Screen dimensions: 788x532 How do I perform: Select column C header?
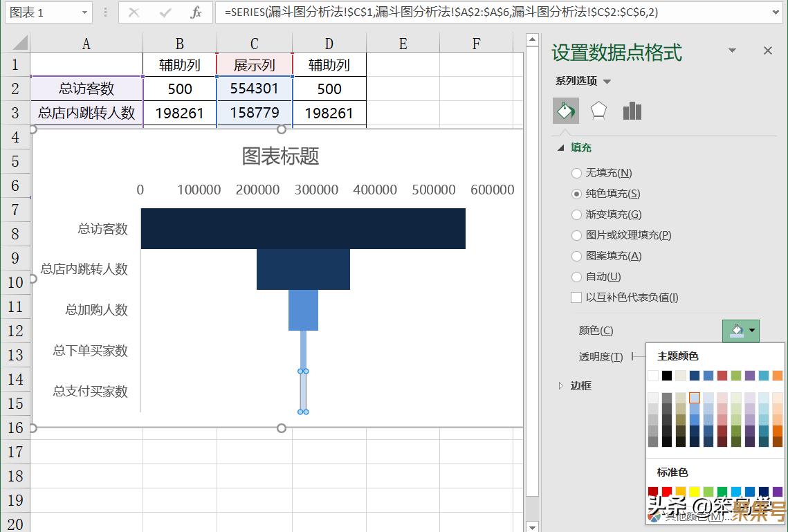(254, 44)
